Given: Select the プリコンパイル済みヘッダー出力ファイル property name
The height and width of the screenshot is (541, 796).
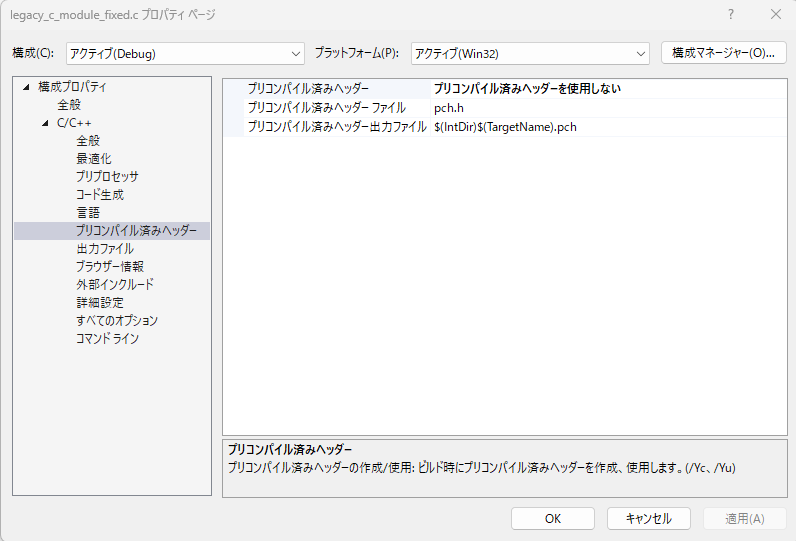Looking at the screenshot, I should [337, 127].
